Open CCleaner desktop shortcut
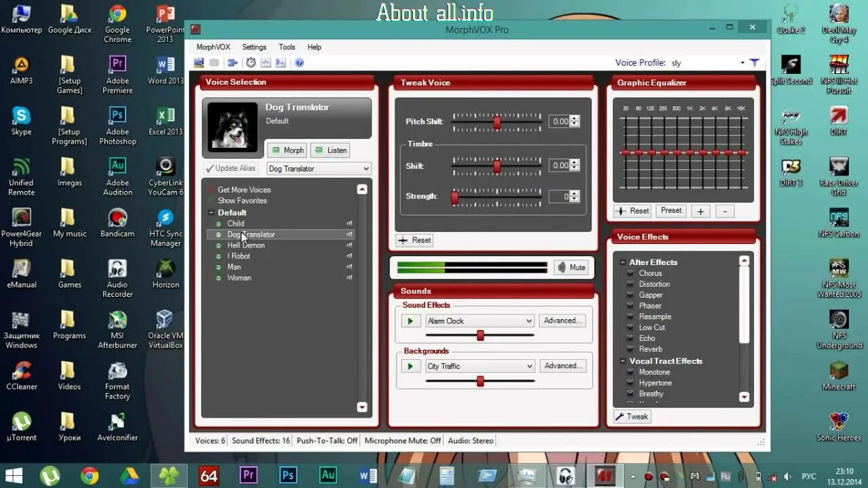868x488 pixels. click(x=21, y=375)
